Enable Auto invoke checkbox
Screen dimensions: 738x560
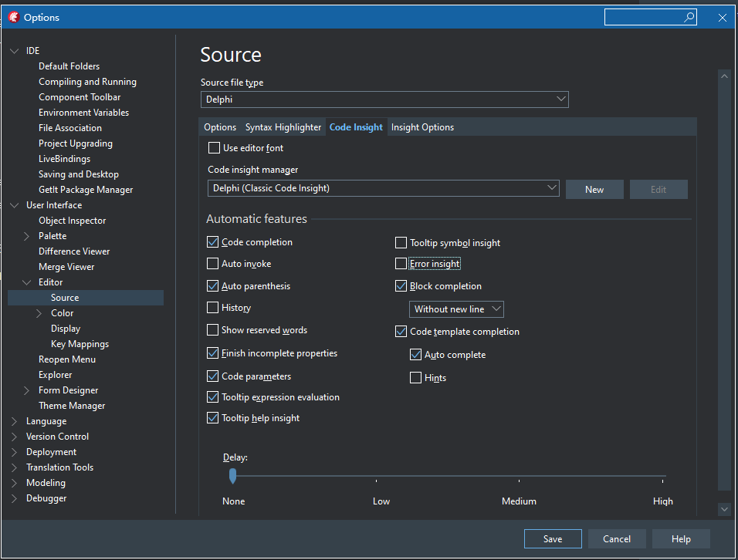pos(213,264)
